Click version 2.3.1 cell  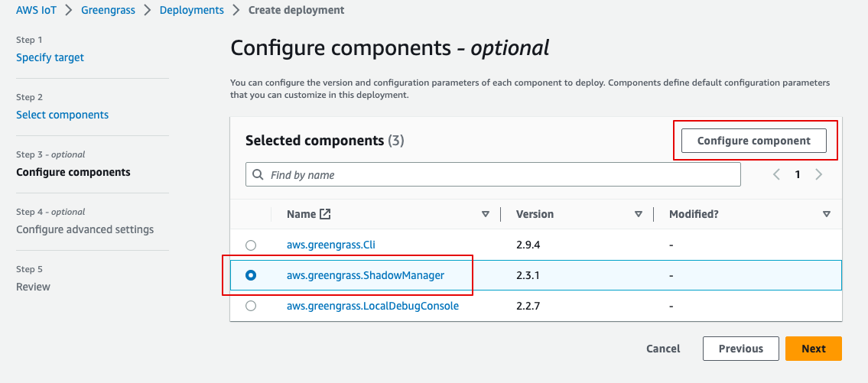pyautogui.click(x=526, y=274)
